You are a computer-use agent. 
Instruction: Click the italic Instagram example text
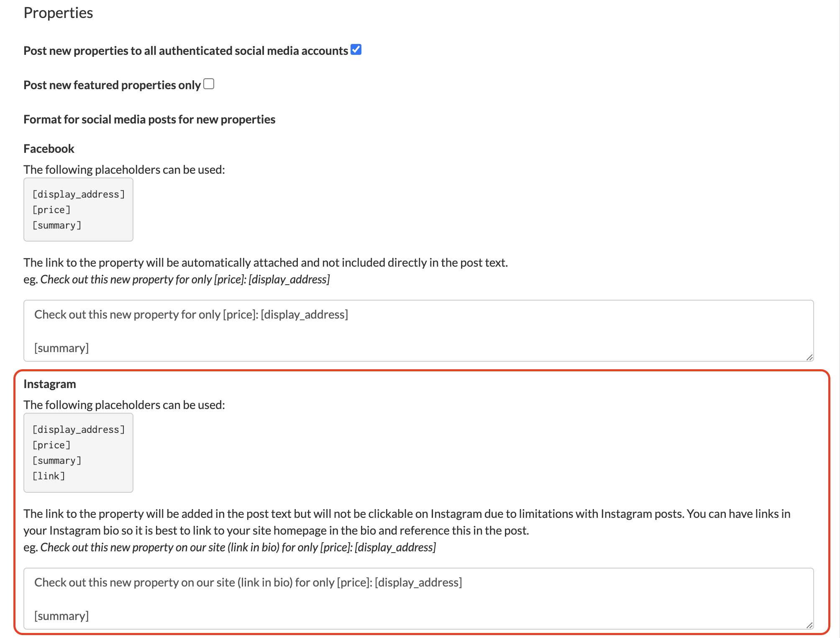pyautogui.click(x=238, y=547)
